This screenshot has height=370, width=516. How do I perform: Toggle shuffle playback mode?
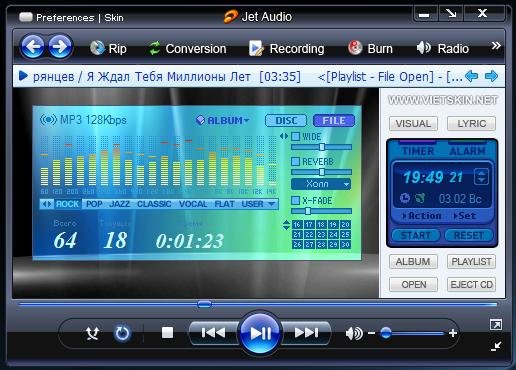[92, 333]
